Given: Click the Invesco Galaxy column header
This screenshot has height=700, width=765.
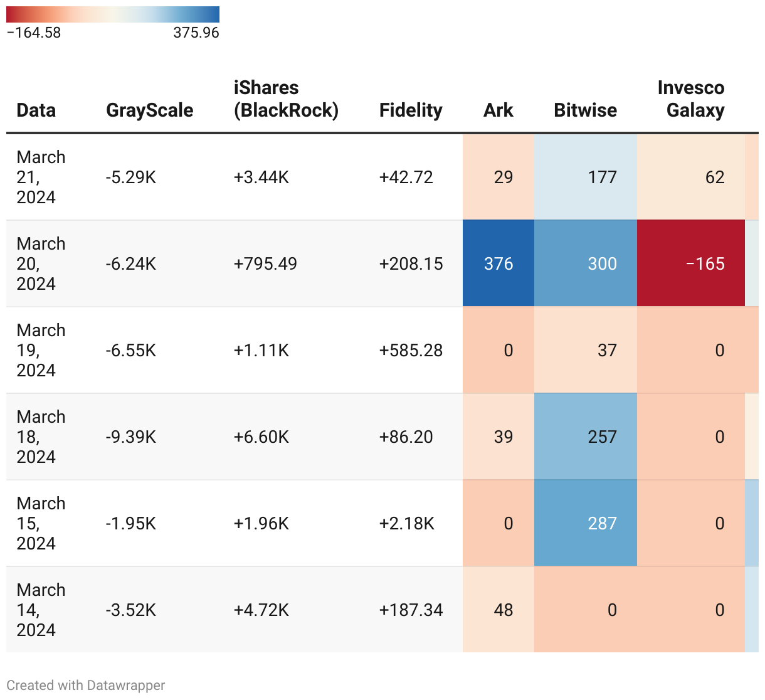Looking at the screenshot, I should [x=691, y=99].
